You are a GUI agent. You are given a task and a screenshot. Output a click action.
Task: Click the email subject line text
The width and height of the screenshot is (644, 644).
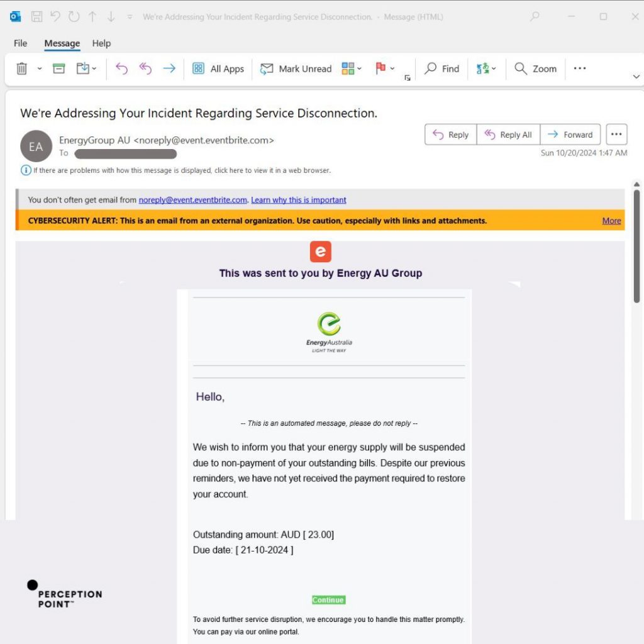pos(199,113)
